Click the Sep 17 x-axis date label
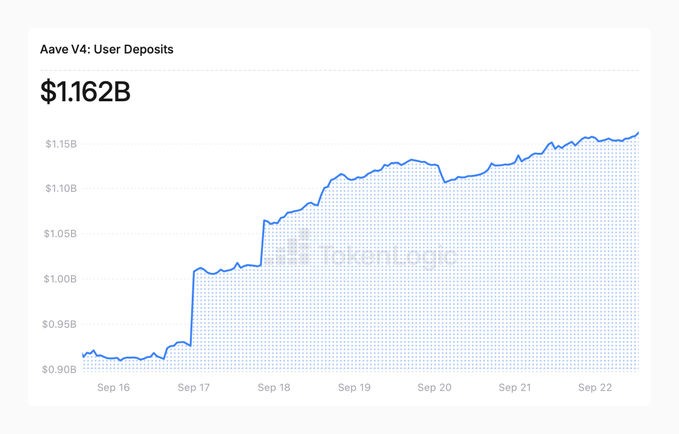The image size is (679, 434). (194, 387)
